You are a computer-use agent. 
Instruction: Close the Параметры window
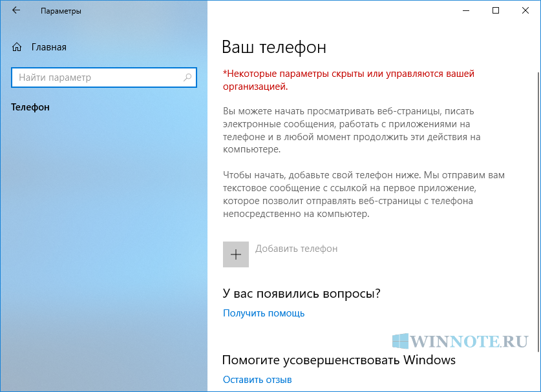coord(525,10)
